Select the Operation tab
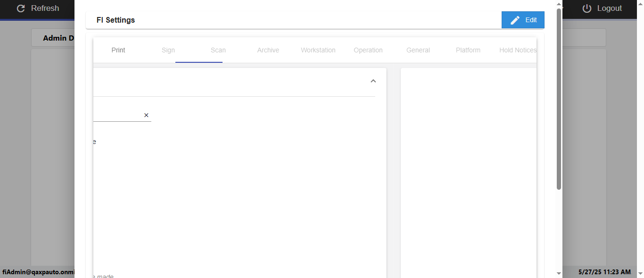The image size is (644, 278). (368, 50)
